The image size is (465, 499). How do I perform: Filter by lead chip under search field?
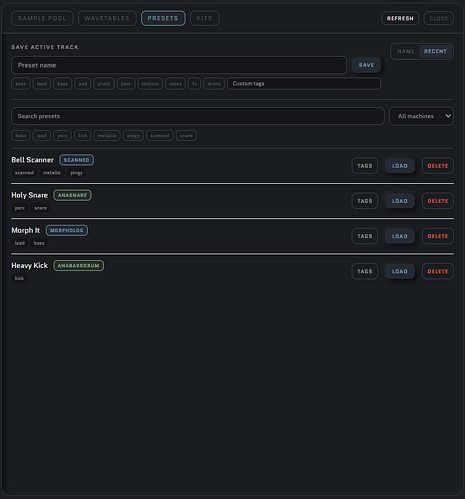tap(42, 136)
